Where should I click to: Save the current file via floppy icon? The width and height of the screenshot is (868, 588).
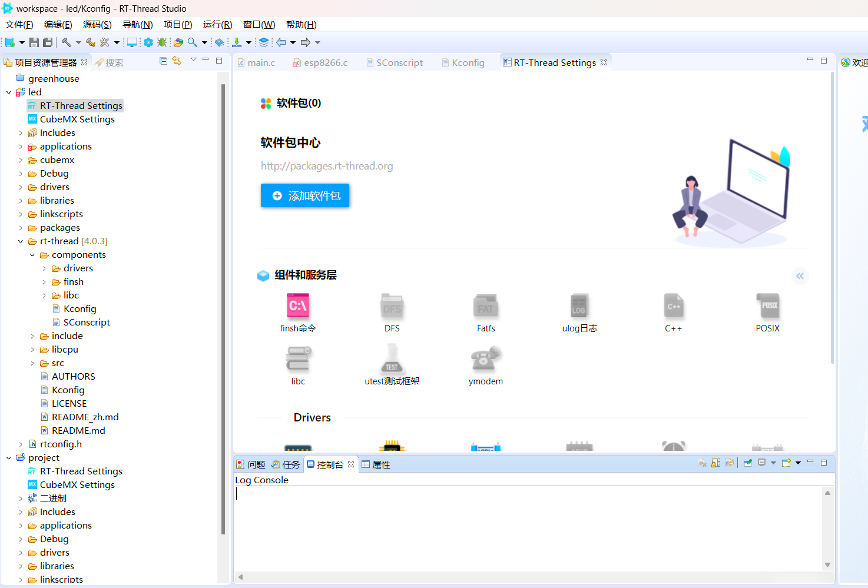coord(34,42)
